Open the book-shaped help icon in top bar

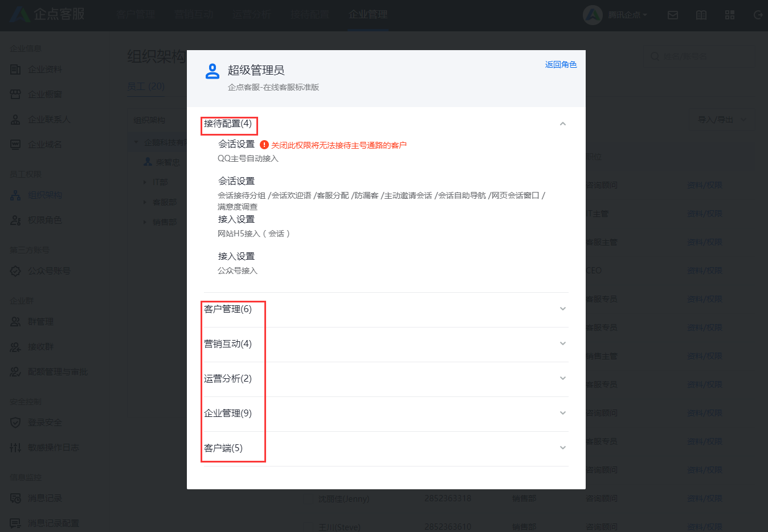pos(701,15)
